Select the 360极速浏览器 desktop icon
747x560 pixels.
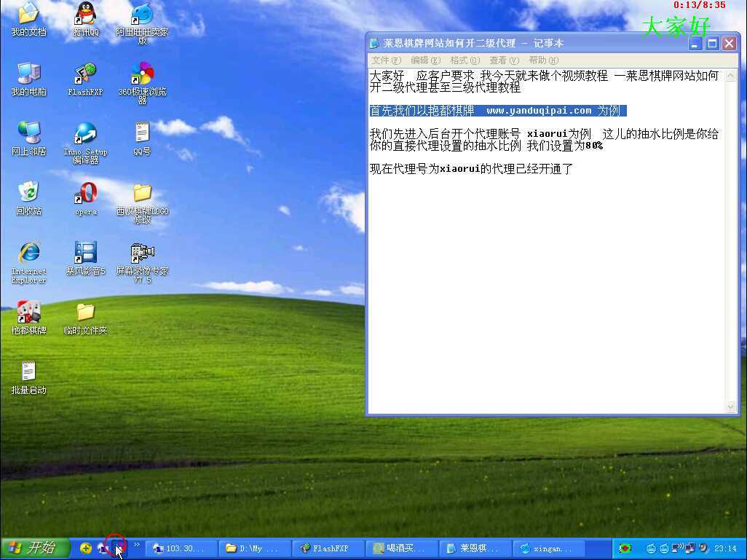(142, 74)
